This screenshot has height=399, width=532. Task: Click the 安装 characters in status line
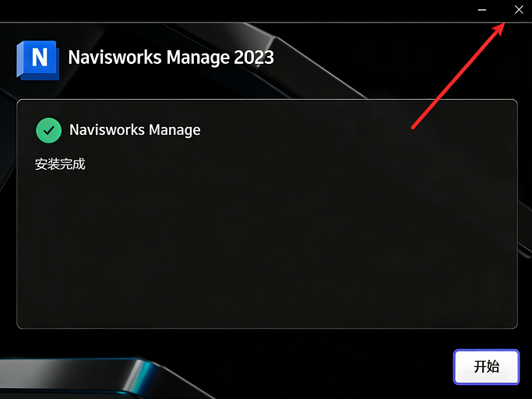[x=48, y=164]
